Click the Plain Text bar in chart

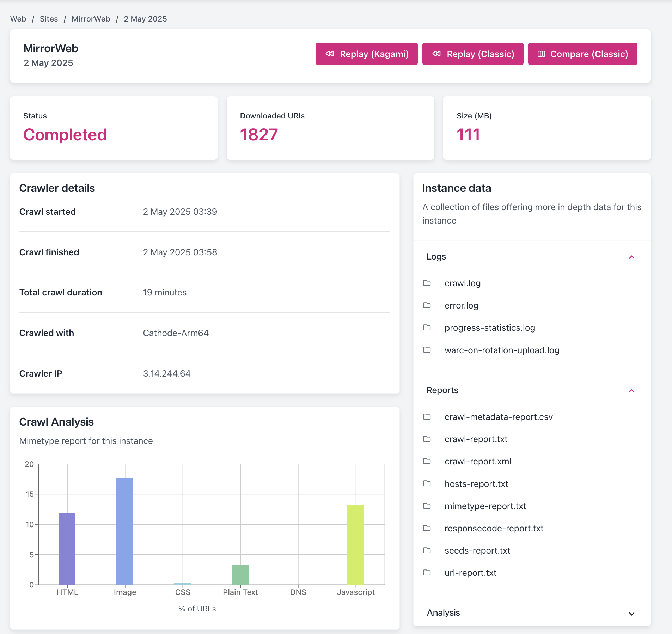[x=240, y=574]
